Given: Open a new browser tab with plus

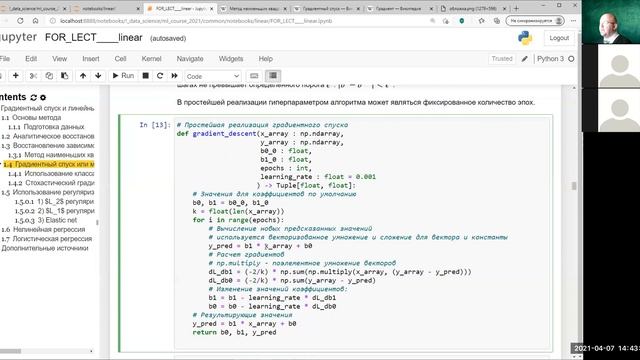Looking at the screenshot, I should 516,8.
